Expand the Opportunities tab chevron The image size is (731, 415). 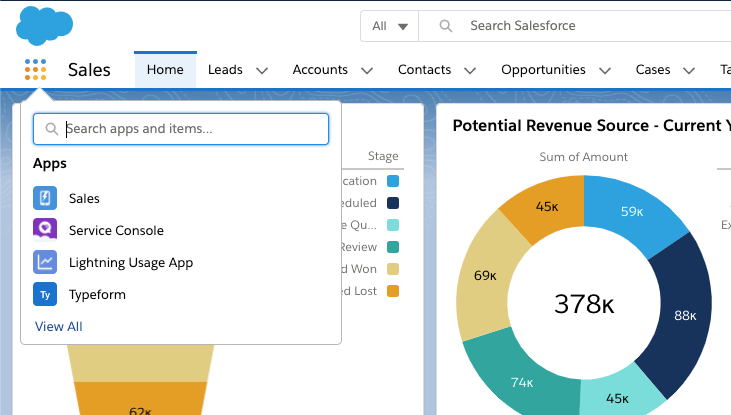point(605,70)
